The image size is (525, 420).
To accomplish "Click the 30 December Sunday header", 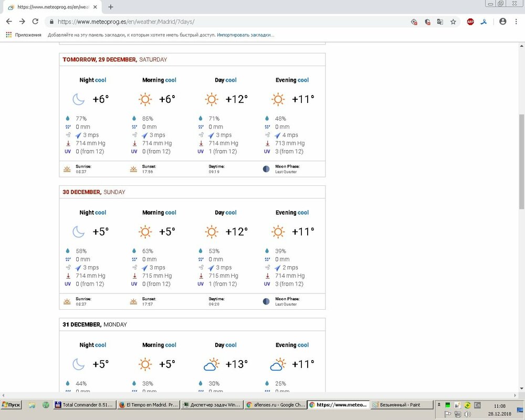I will point(94,192).
